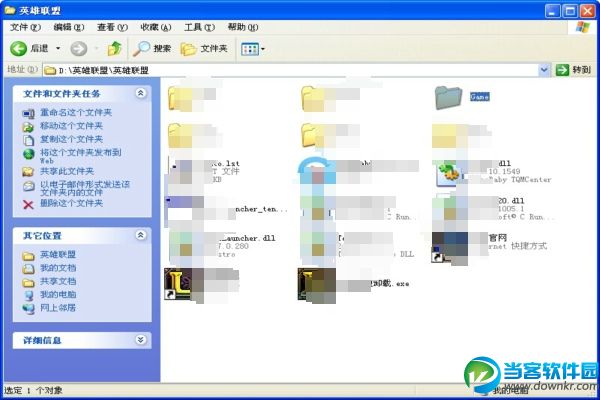Toggle the 文件夹 folders pane
600x400 pixels.
point(204,49)
